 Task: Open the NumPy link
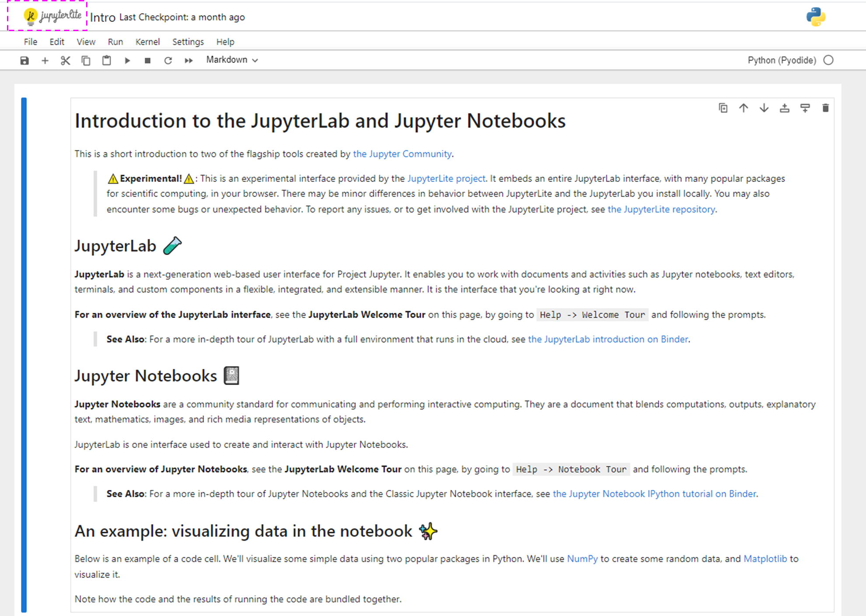[x=582, y=559]
